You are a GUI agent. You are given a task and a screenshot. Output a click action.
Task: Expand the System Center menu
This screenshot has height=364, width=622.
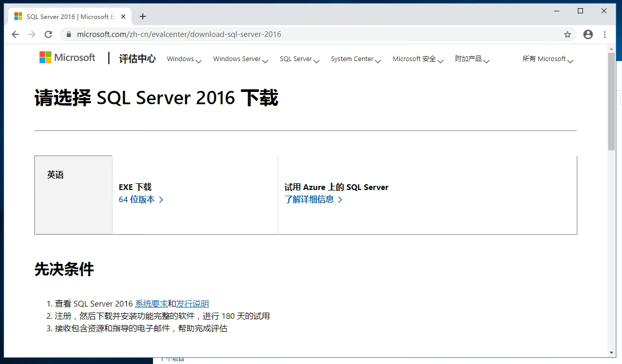point(355,59)
